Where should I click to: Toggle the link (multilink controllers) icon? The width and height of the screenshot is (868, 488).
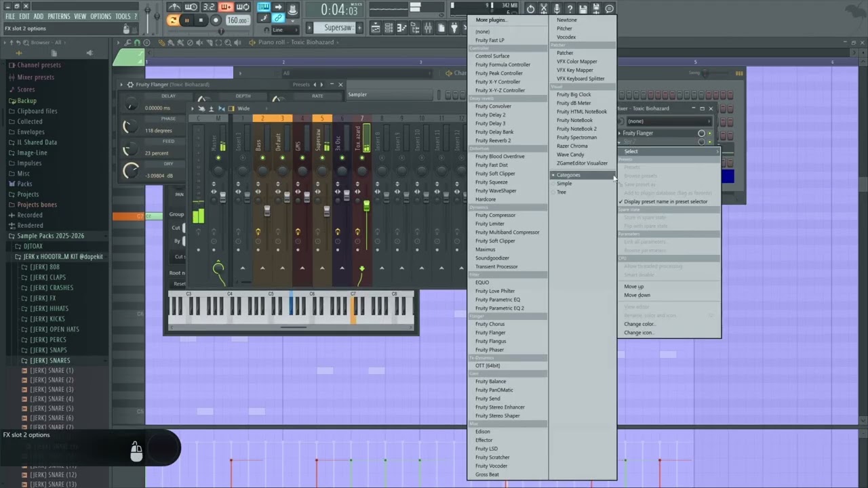278,18
